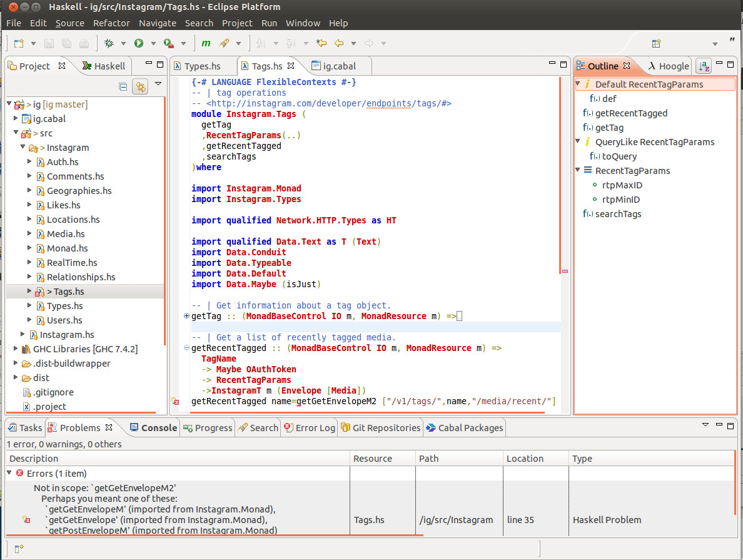Collapse the Instagram folder node
The image size is (743, 560).
[x=23, y=148]
